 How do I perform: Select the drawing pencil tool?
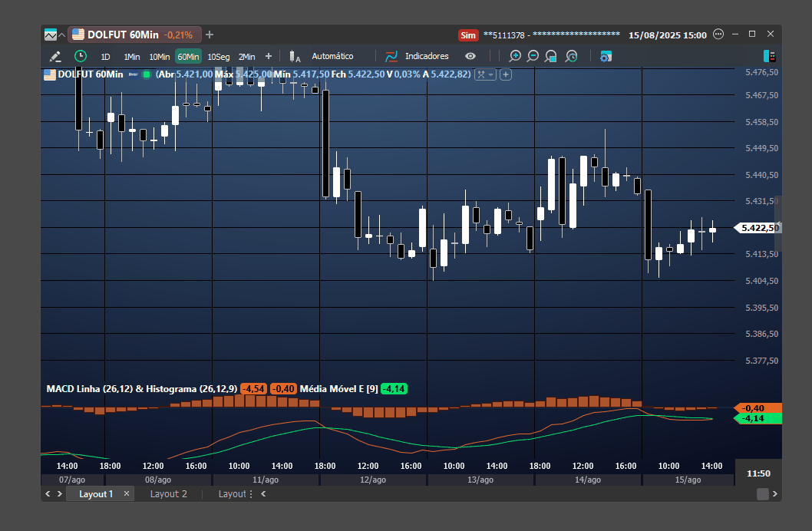(x=55, y=57)
